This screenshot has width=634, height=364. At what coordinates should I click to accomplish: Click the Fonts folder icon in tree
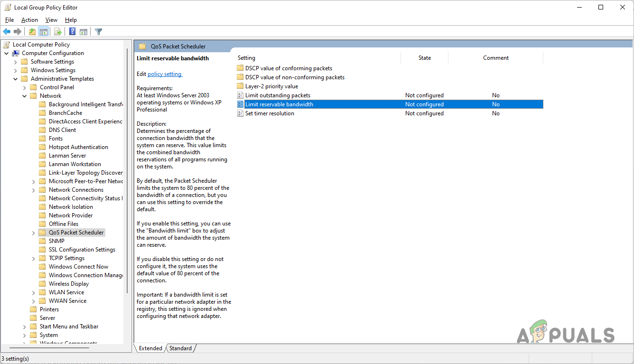pos(42,139)
